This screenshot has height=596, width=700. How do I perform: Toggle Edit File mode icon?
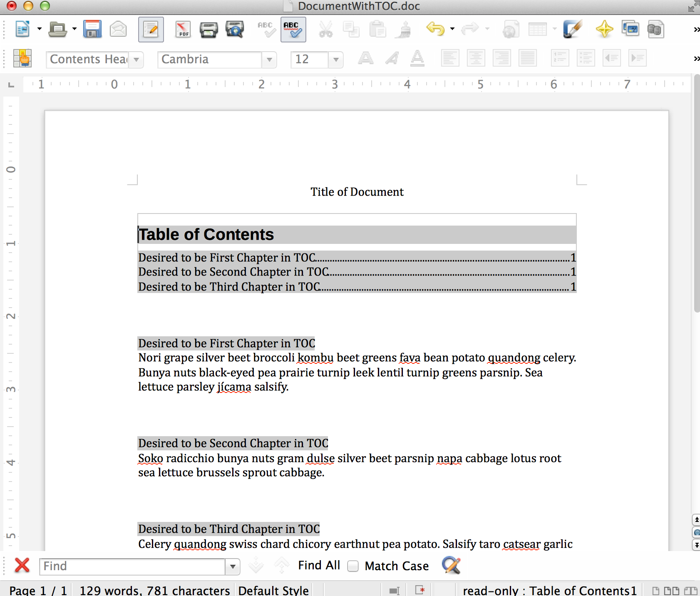[x=151, y=30]
